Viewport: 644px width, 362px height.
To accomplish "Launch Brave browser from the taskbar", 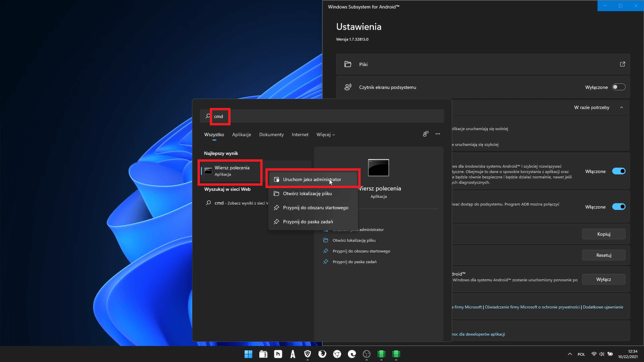I will (x=308, y=354).
